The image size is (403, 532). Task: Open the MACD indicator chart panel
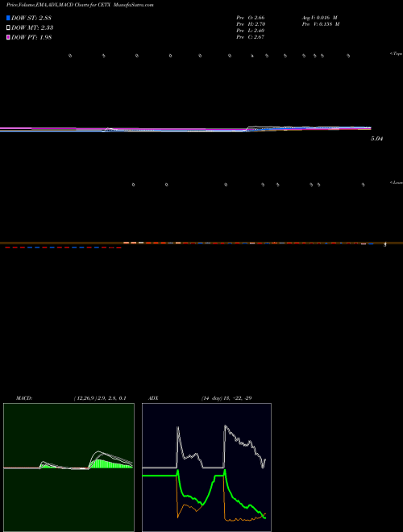69,468
